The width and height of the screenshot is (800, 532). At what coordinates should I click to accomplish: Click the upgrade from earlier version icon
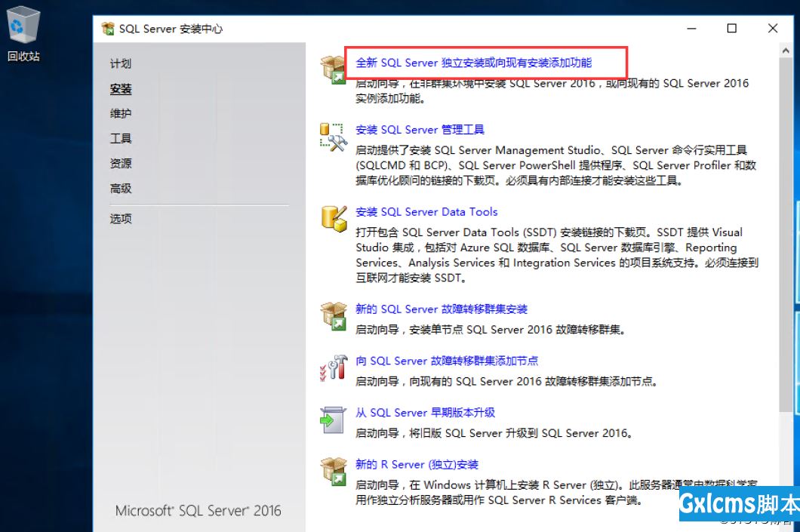pyautogui.click(x=334, y=420)
